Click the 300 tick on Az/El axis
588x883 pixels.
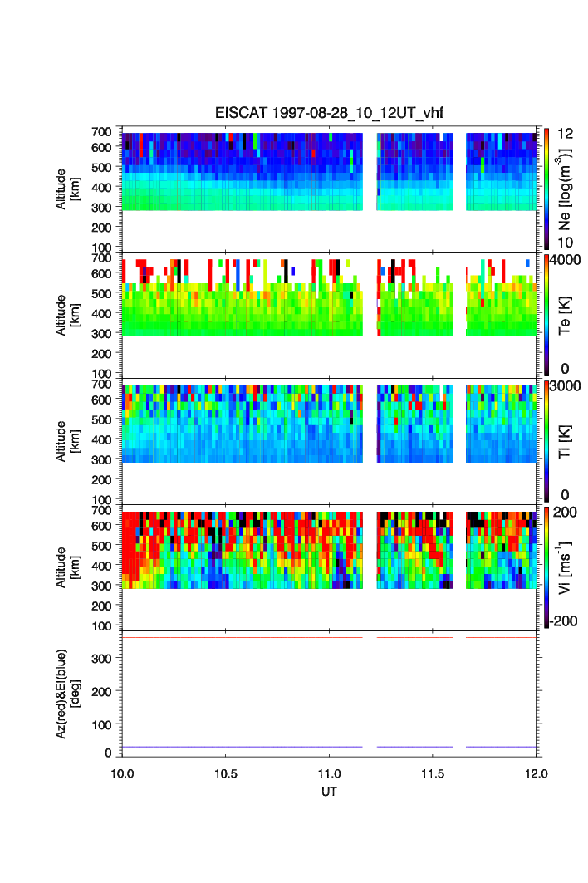pyautogui.click(x=102, y=659)
